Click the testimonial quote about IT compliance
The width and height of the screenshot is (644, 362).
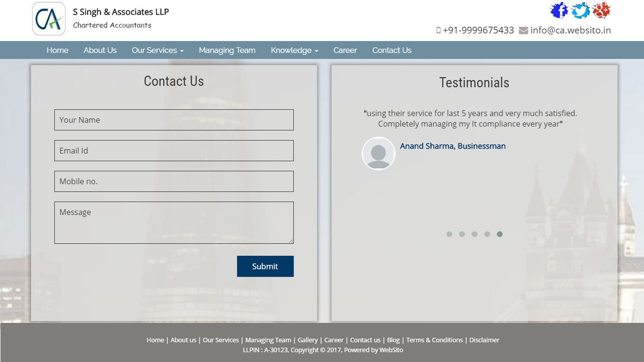pyautogui.click(x=471, y=118)
